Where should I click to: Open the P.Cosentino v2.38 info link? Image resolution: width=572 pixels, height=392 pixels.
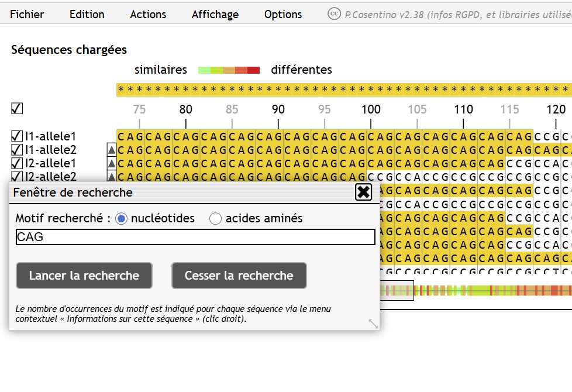(x=458, y=15)
